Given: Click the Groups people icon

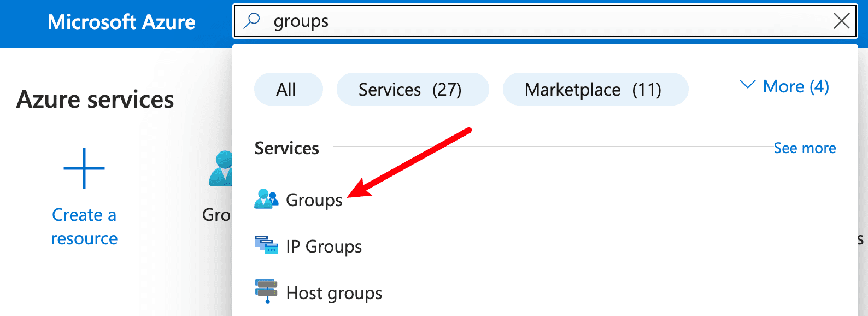Looking at the screenshot, I should click(x=266, y=199).
